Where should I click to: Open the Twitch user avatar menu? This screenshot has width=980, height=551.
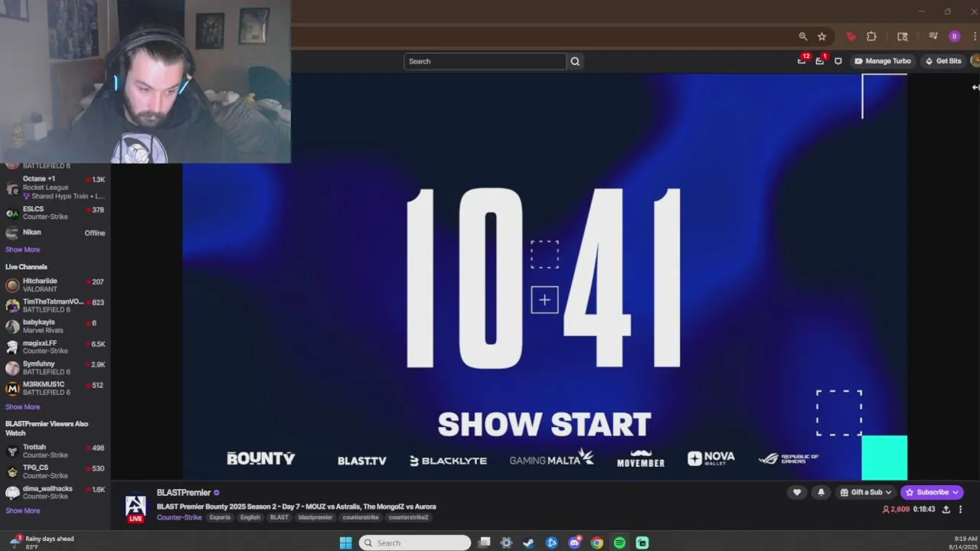pyautogui.click(x=975, y=60)
